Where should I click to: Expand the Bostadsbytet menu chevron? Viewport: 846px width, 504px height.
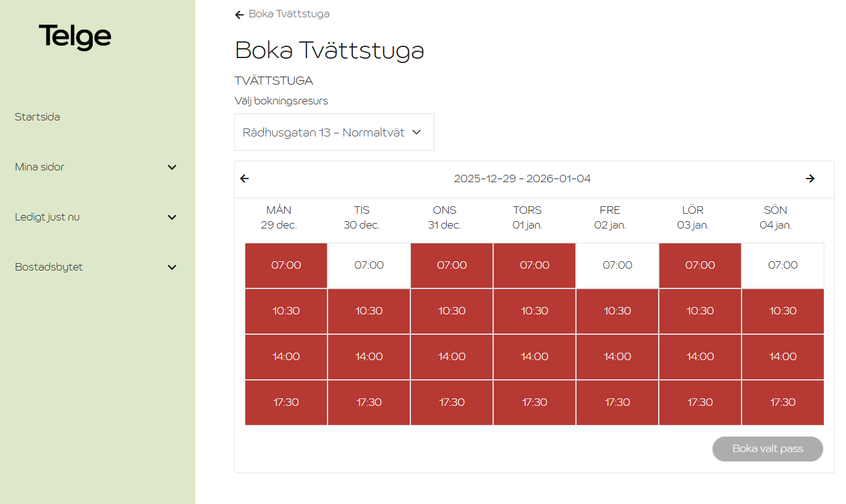(x=172, y=267)
